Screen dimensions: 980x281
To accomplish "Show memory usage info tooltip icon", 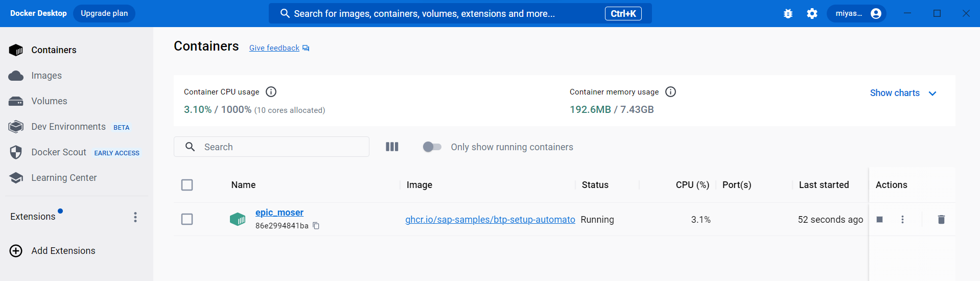I will click(671, 92).
